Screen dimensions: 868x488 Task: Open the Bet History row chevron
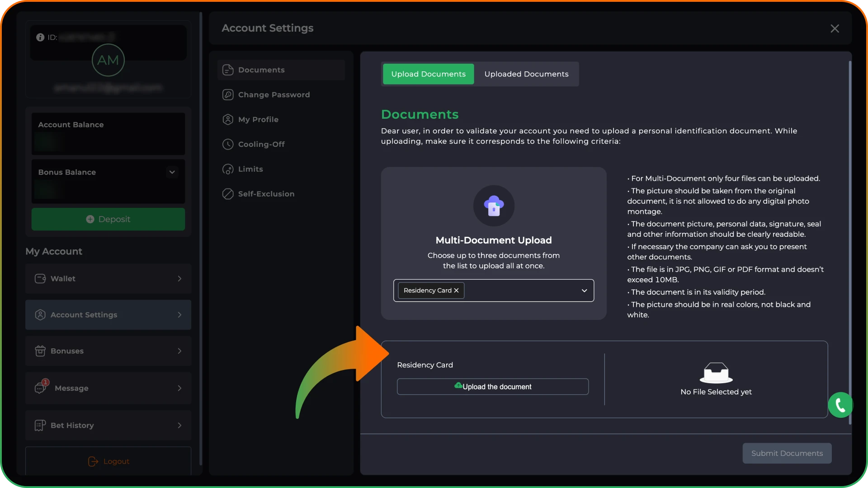179,425
